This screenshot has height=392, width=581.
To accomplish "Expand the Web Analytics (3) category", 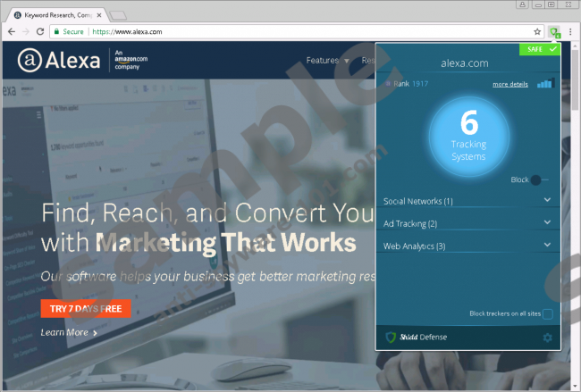I will point(547,245).
